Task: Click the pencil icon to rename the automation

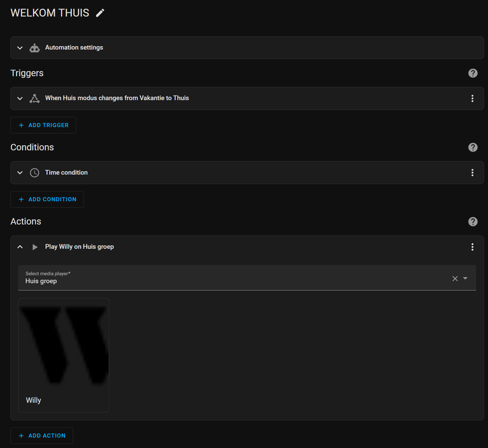Action: tap(100, 13)
